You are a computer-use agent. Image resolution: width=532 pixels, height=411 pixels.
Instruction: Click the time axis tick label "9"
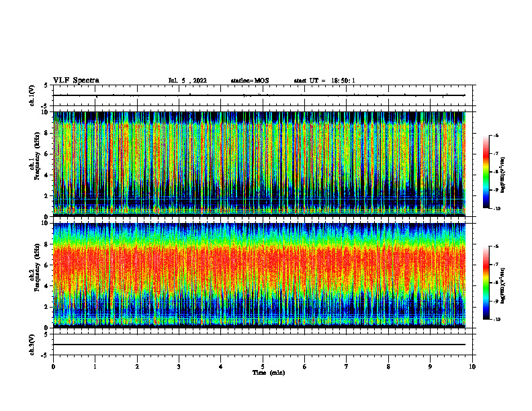[x=430, y=367]
